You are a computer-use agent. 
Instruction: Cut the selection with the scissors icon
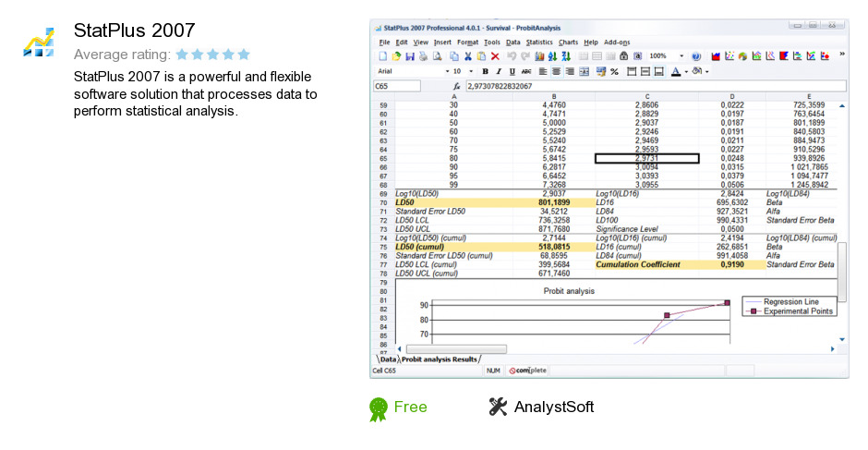(x=468, y=56)
